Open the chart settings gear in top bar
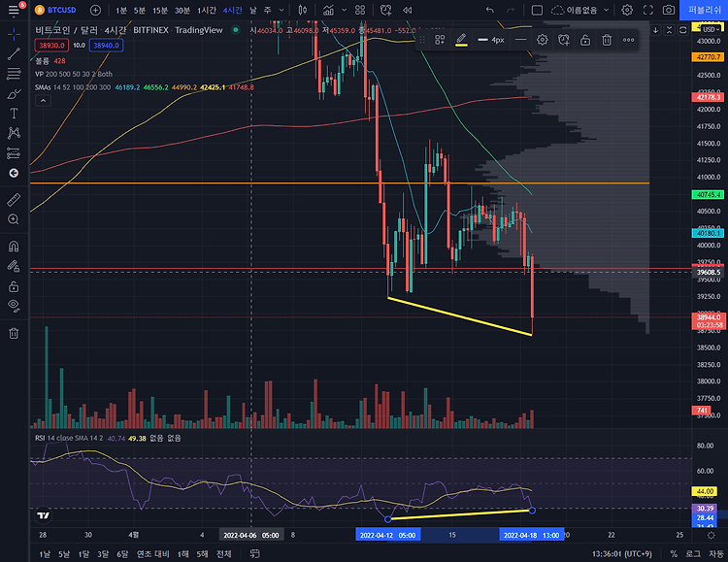The image size is (728, 562). (x=627, y=10)
